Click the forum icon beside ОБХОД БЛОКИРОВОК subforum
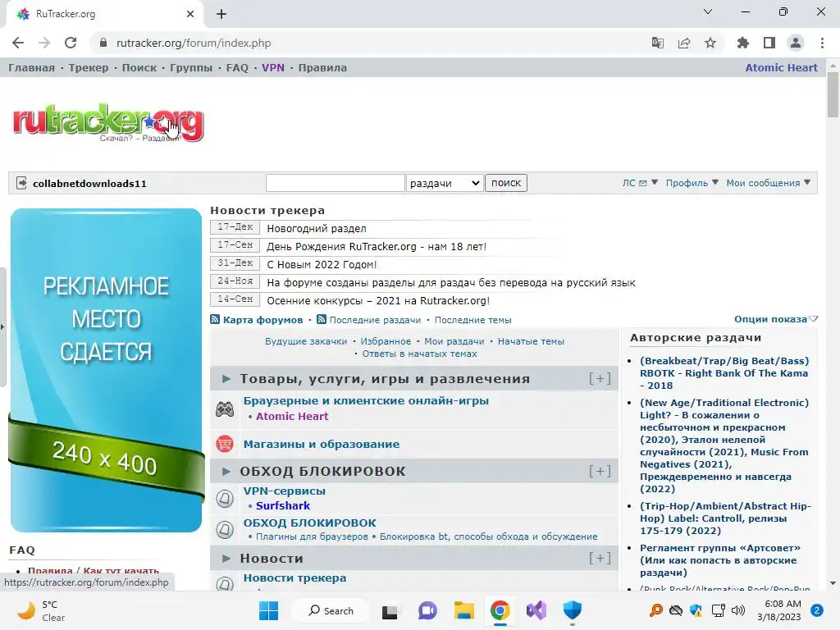Image resolution: width=840 pixels, height=630 pixels. 225,530
